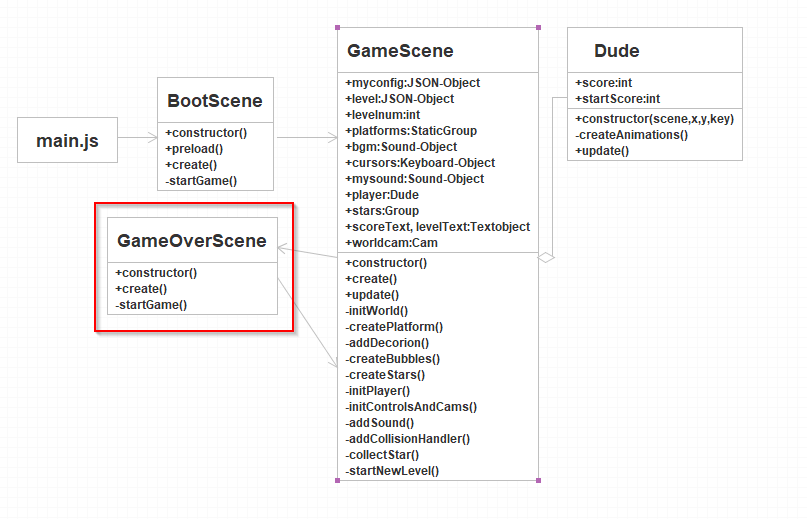
Task: Select the +worldcam:Cam attribute in GameScene
Action: pos(391,243)
